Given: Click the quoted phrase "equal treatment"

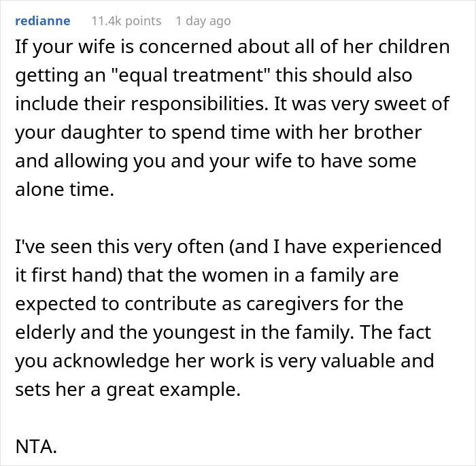Looking at the screenshot, I should 190,75.
